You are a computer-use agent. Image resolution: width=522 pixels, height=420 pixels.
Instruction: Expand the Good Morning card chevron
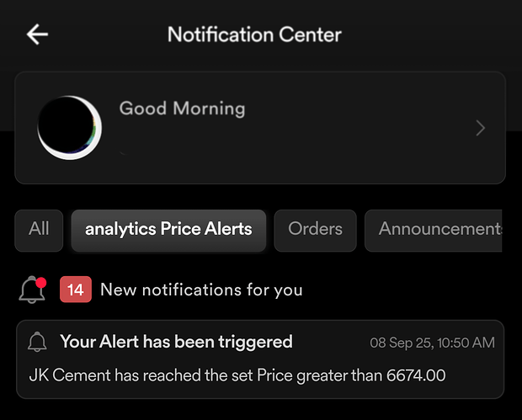[x=480, y=128]
